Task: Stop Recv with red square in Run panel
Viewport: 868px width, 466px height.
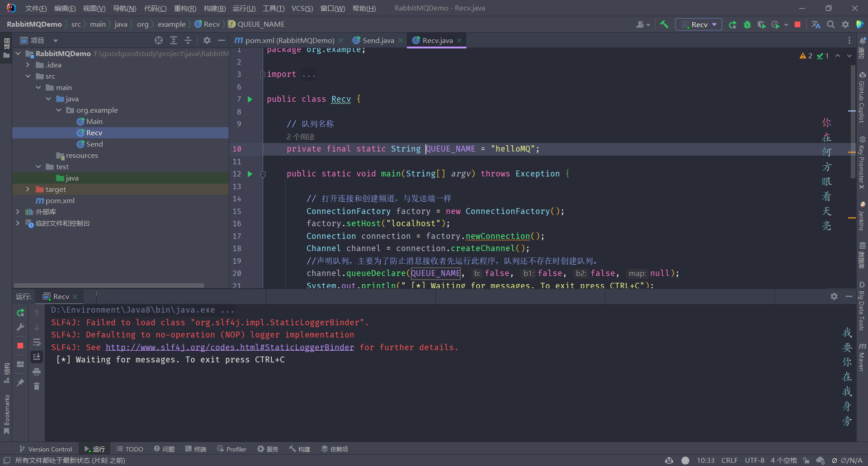Action: [x=20, y=346]
